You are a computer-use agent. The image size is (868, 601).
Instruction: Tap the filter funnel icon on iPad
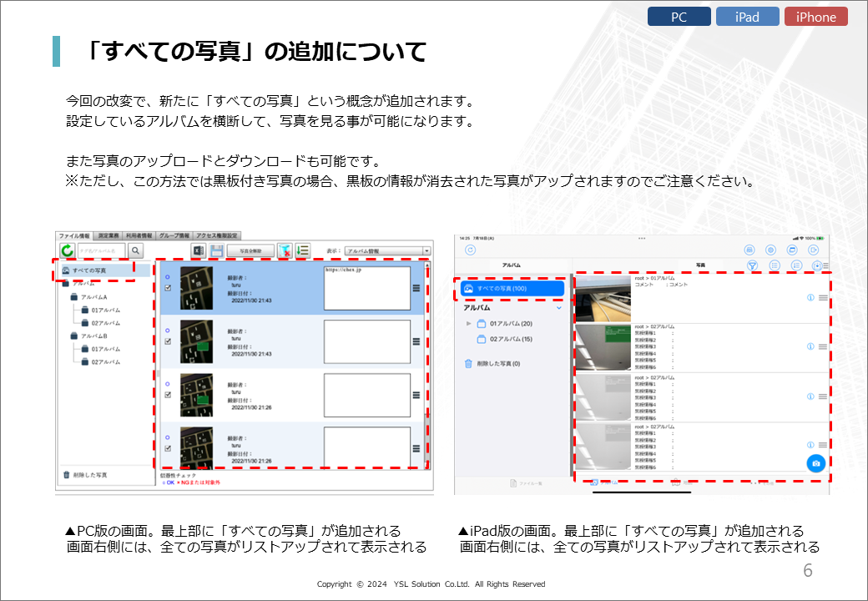(x=752, y=265)
